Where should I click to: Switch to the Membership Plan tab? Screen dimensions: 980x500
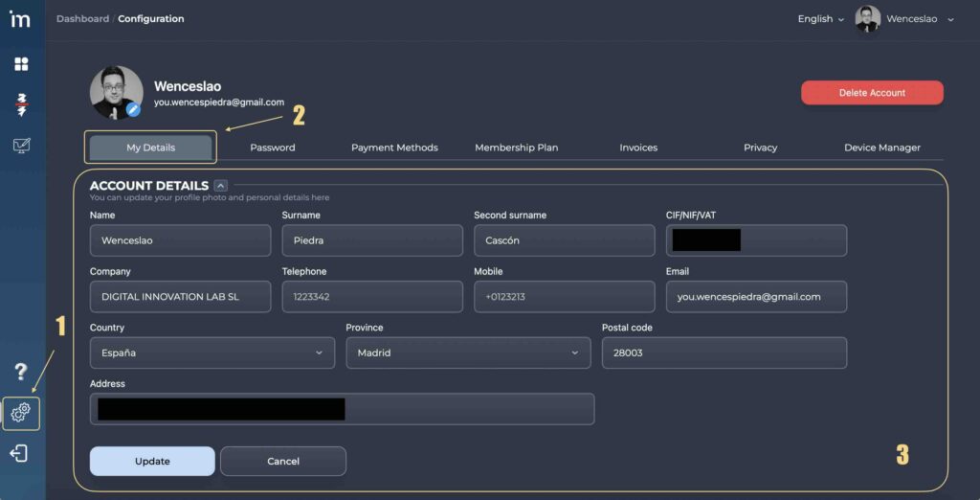click(x=516, y=148)
